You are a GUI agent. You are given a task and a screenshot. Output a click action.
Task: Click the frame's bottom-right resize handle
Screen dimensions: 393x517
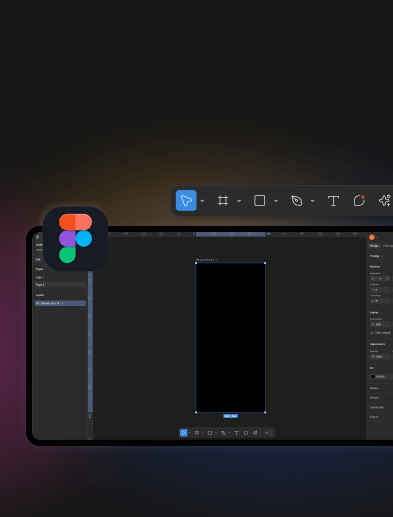pos(265,412)
